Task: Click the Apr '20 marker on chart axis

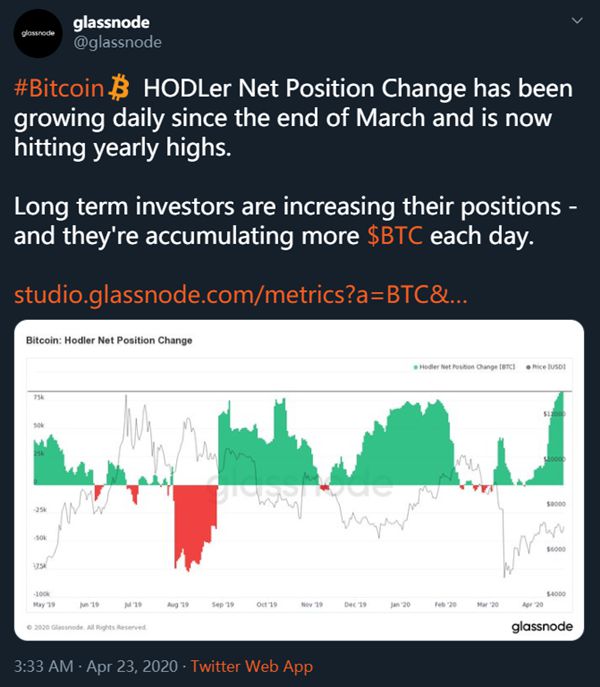Action: pyautogui.click(x=533, y=605)
